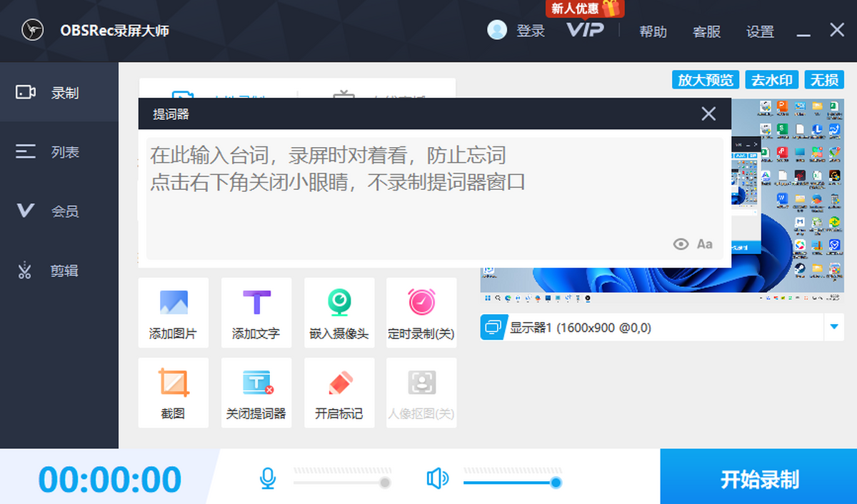
Task: Mute the speaker icon
Action: tap(437, 478)
